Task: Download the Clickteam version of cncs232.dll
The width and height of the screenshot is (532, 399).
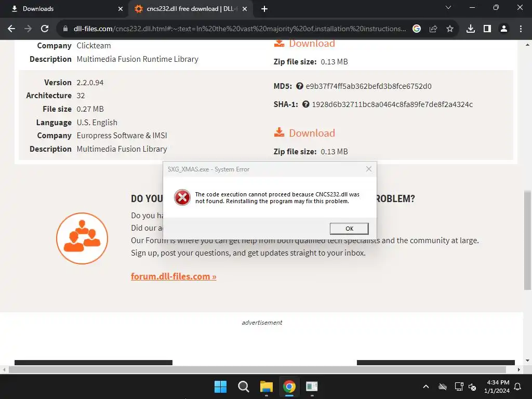Action: (304, 43)
